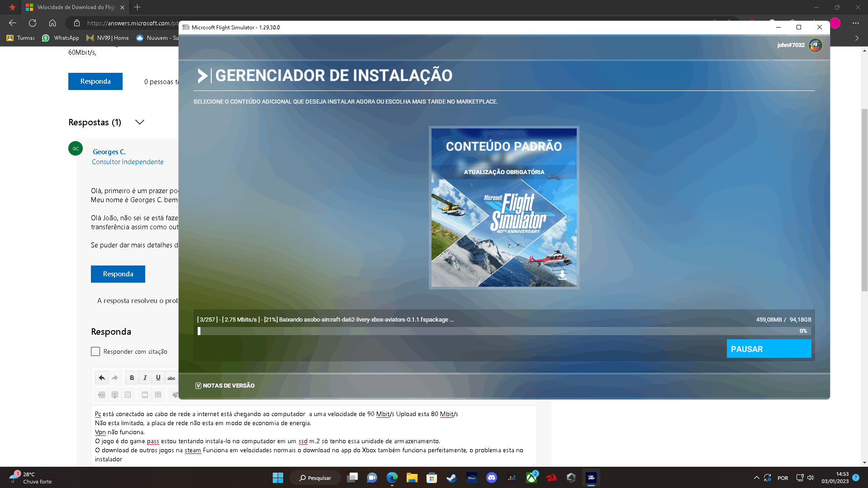The width and height of the screenshot is (868, 488).
Task: Expand the bookmarks overflow chevron
Action: [857, 38]
